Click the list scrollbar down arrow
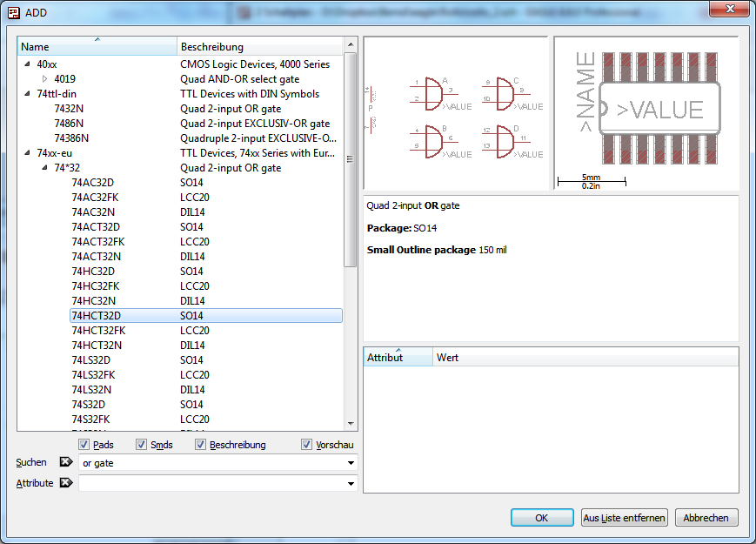 tap(351, 423)
